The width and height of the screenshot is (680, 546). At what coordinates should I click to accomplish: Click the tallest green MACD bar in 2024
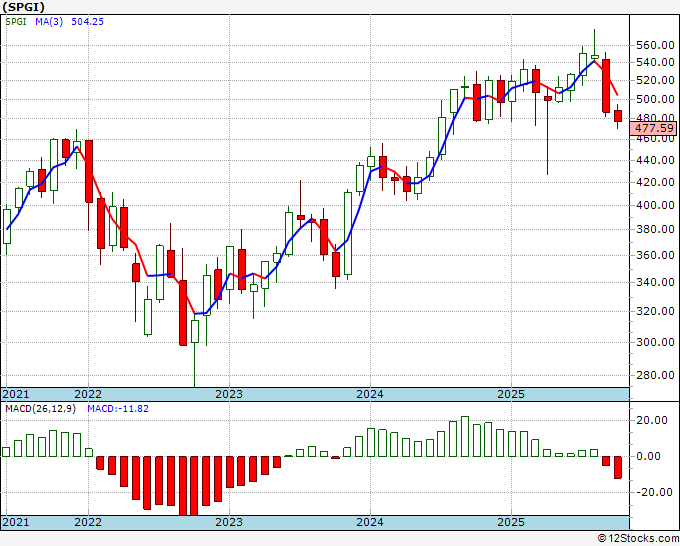click(465, 437)
